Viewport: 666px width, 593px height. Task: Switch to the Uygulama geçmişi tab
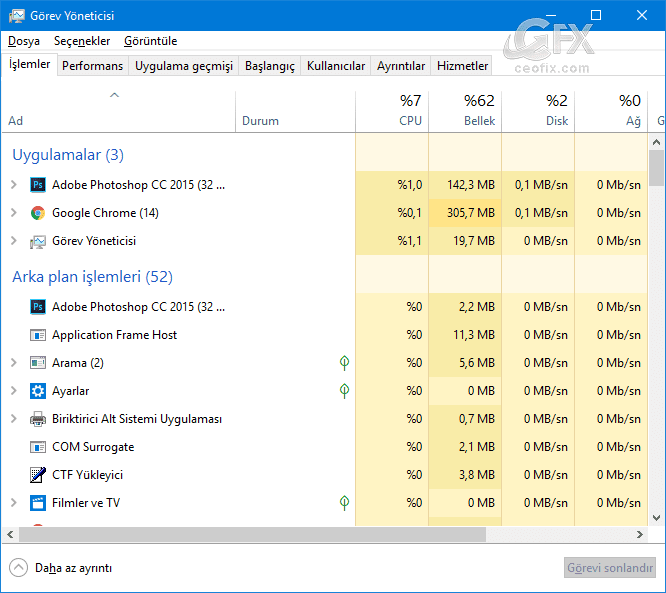(184, 66)
